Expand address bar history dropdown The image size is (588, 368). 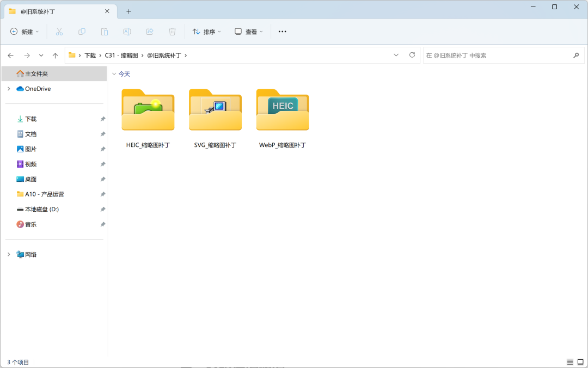(396, 55)
